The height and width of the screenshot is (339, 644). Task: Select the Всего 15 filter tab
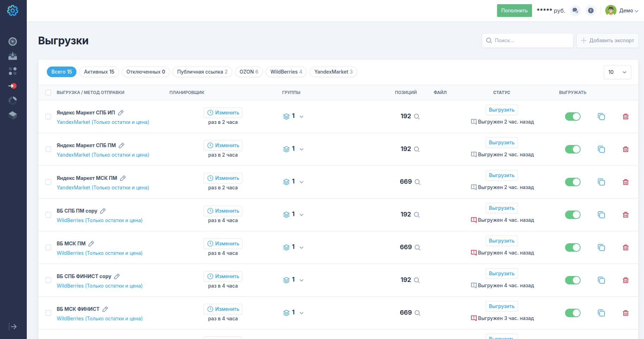tap(62, 72)
